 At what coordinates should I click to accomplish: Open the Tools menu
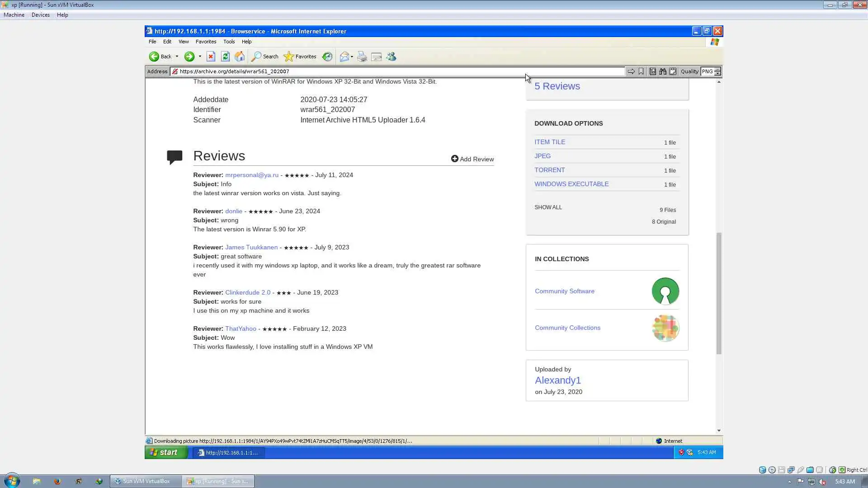pos(229,42)
